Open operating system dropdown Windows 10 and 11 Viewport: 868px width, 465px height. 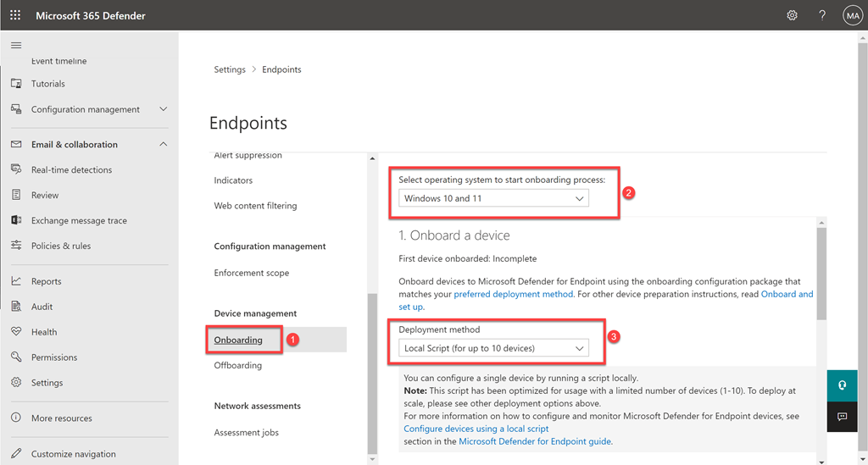tap(495, 199)
